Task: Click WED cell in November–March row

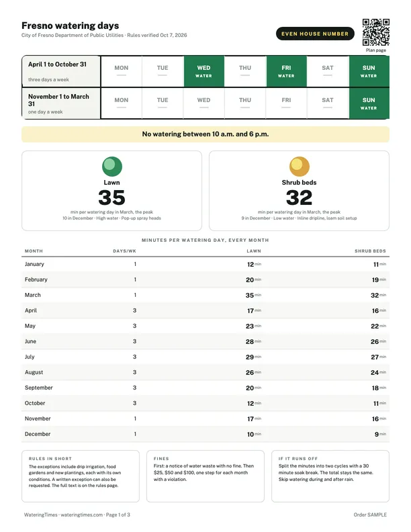Action: (203, 103)
